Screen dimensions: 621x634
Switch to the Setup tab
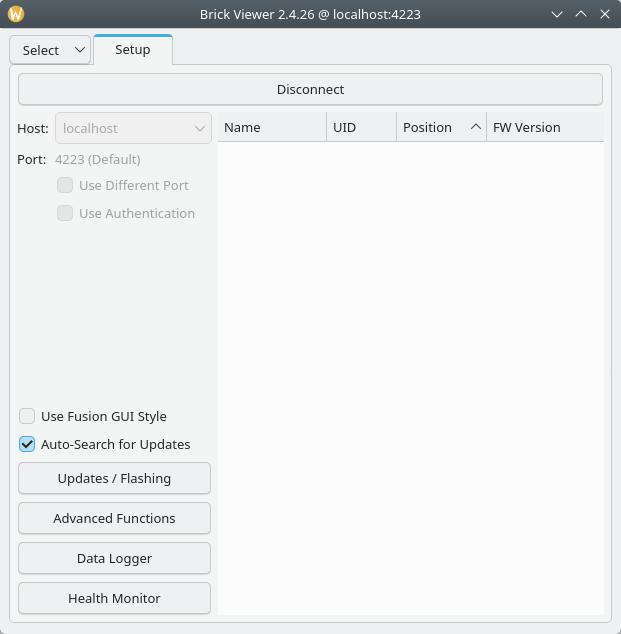pyautogui.click(x=132, y=50)
